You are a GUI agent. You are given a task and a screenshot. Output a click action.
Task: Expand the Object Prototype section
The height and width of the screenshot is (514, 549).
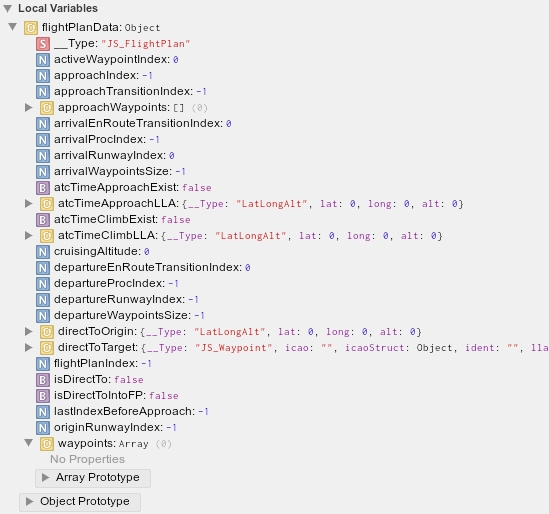80,502
